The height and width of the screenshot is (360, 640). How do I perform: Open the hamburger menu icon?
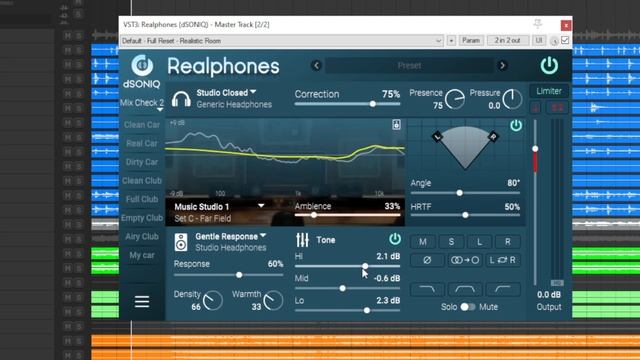point(142,302)
